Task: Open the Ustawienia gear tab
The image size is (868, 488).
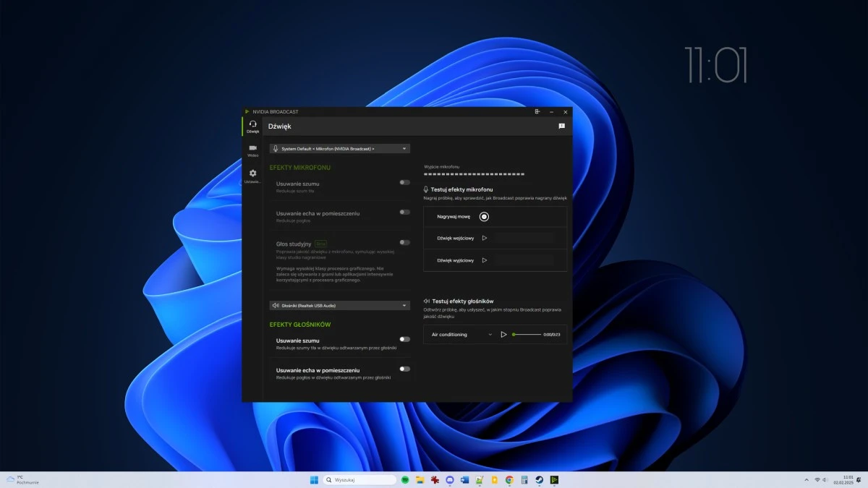Action: (x=252, y=176)
